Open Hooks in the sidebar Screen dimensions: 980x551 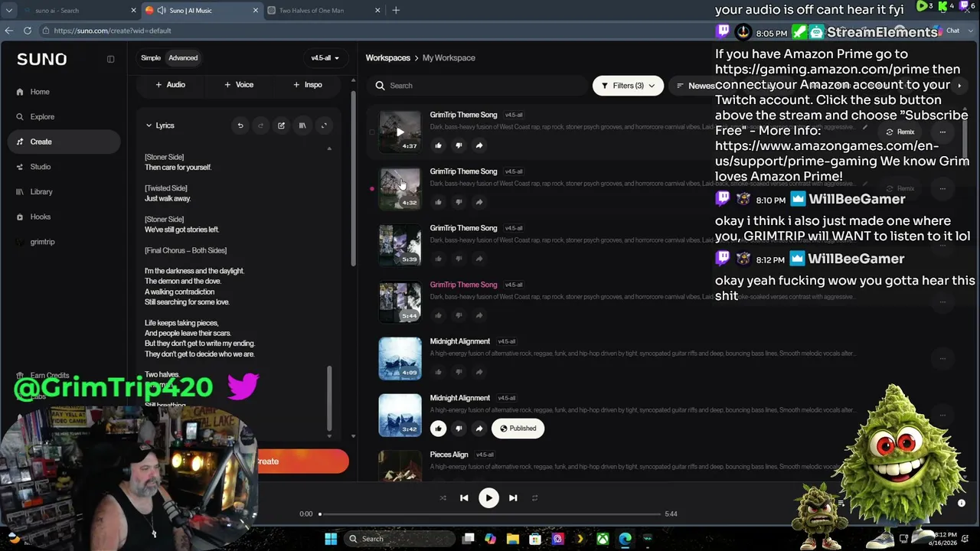tap(41, 217)
